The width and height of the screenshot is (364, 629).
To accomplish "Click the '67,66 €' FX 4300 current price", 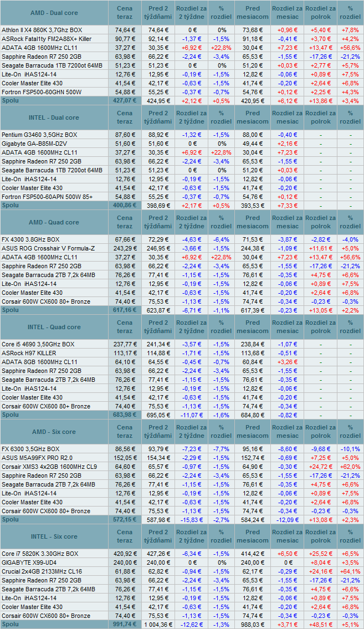I will coord(125,239).
